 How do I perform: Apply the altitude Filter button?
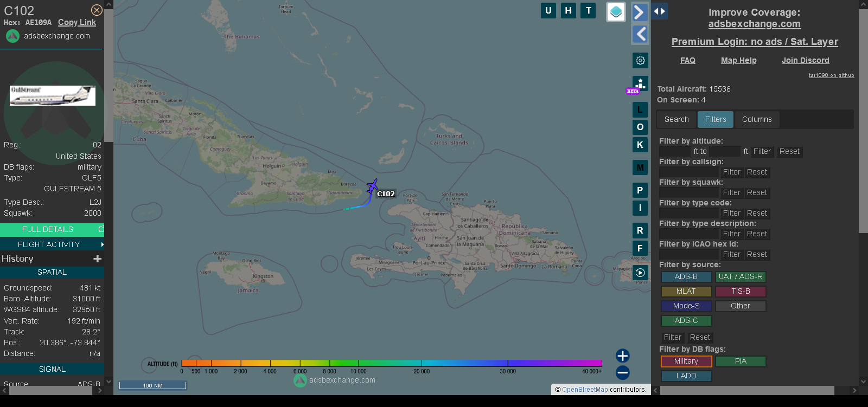pos(762,151)
